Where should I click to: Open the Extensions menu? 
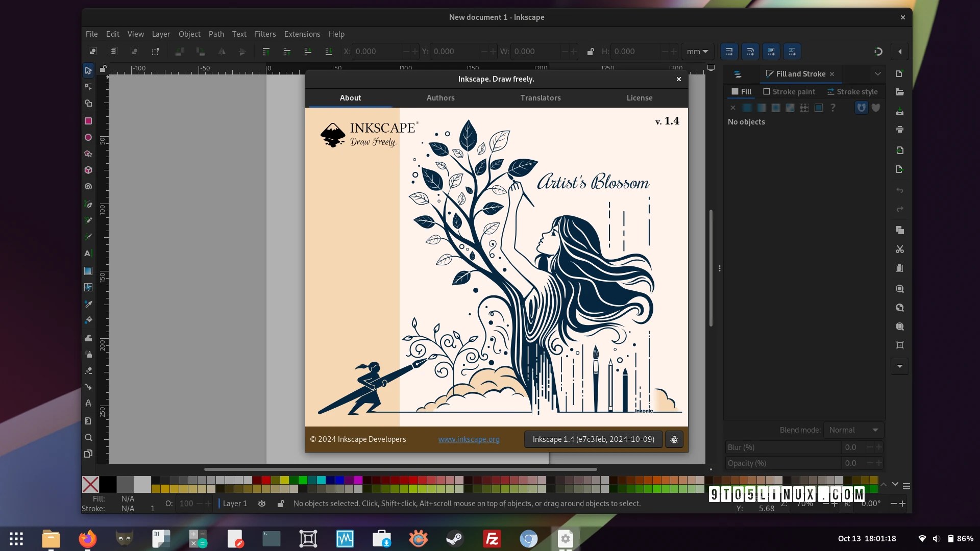click(302, 34)
